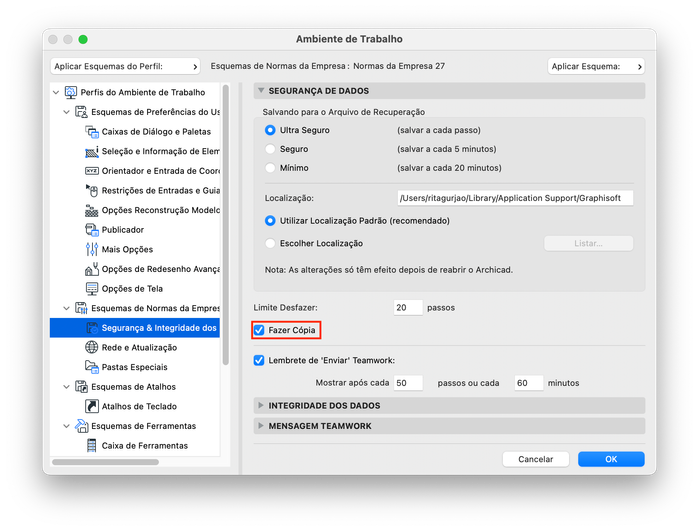
Task: Click the tree panel horizontal scrollbar
Action: tap(105, 462)
